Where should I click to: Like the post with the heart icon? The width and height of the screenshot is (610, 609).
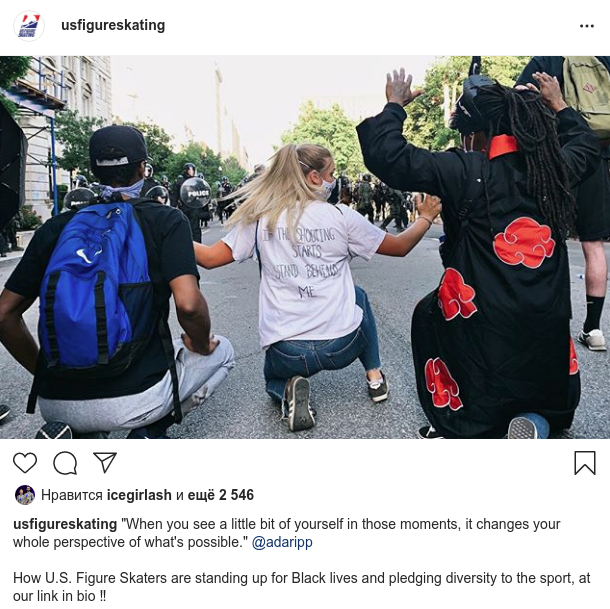pos(25,463)
